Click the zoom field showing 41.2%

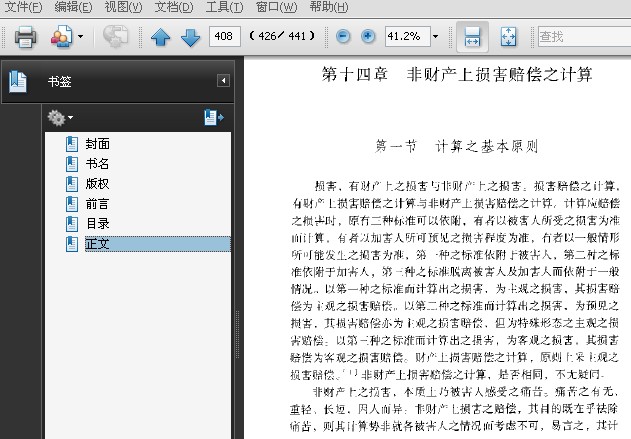(x=408, y=37)
